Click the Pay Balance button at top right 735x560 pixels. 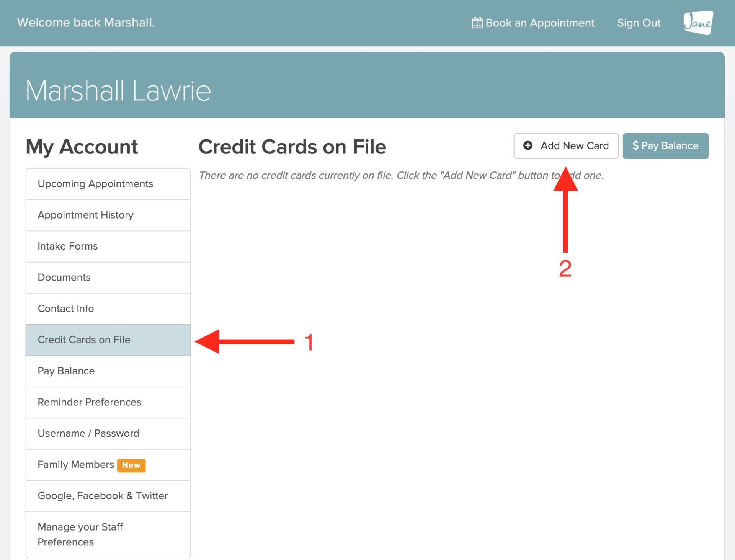click(665, 145)
